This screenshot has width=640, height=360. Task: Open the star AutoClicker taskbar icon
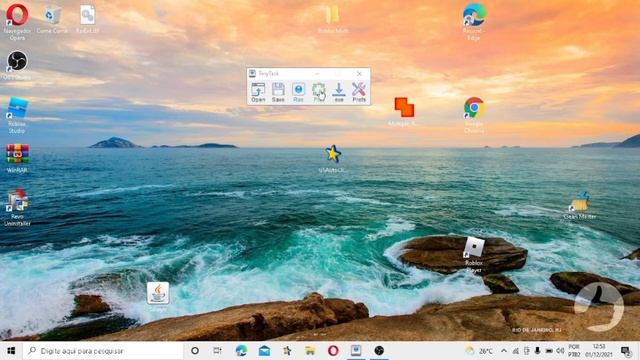[287, 351]
